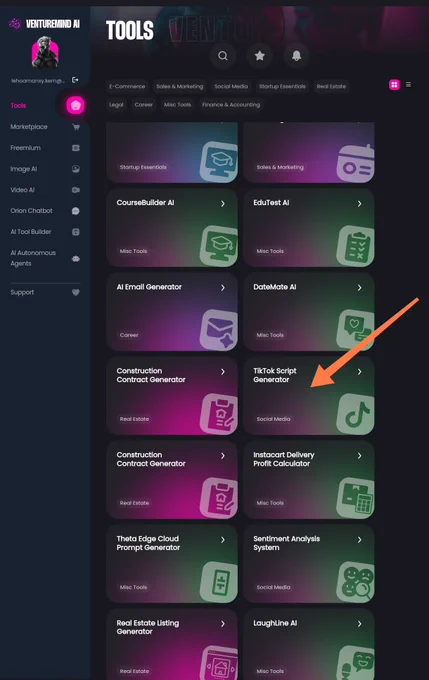Expand Theta Edge Cloud Prompt Generator chevron

pos(223,540)
